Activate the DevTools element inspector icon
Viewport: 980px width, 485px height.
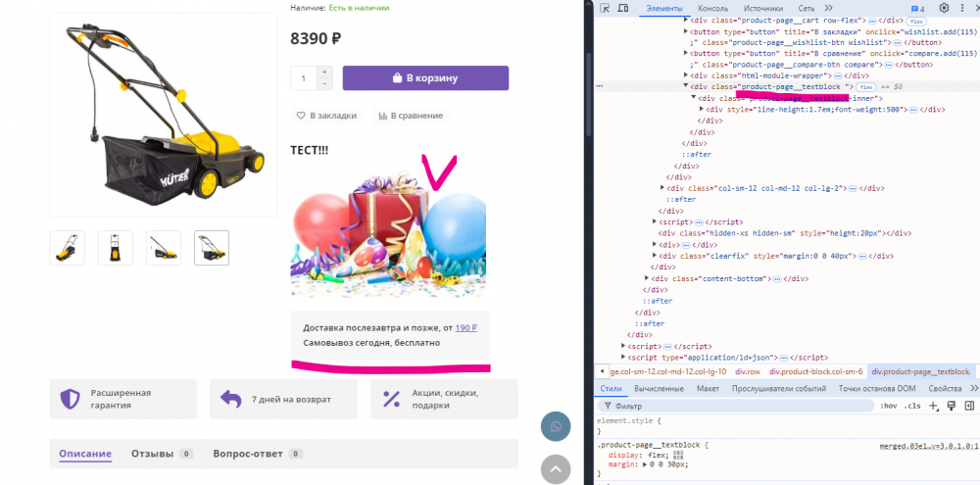coord(605,8)
